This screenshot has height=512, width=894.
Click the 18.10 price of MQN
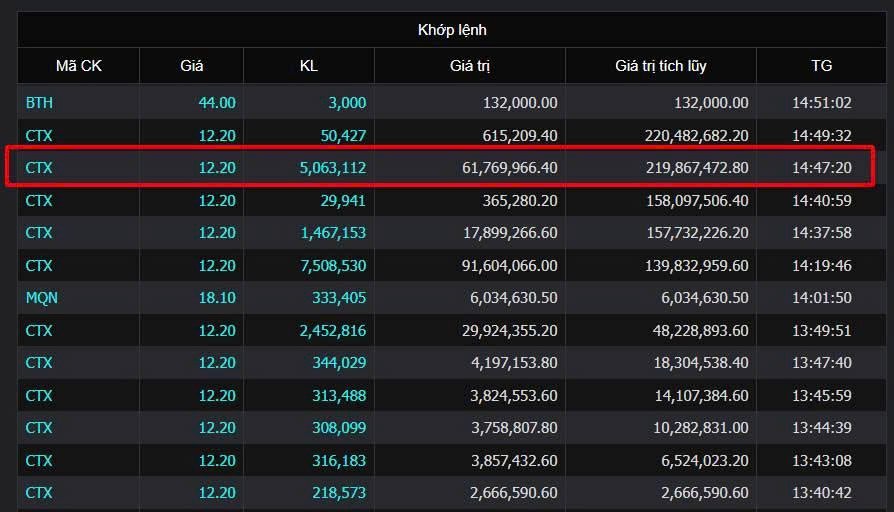[217, 298]
